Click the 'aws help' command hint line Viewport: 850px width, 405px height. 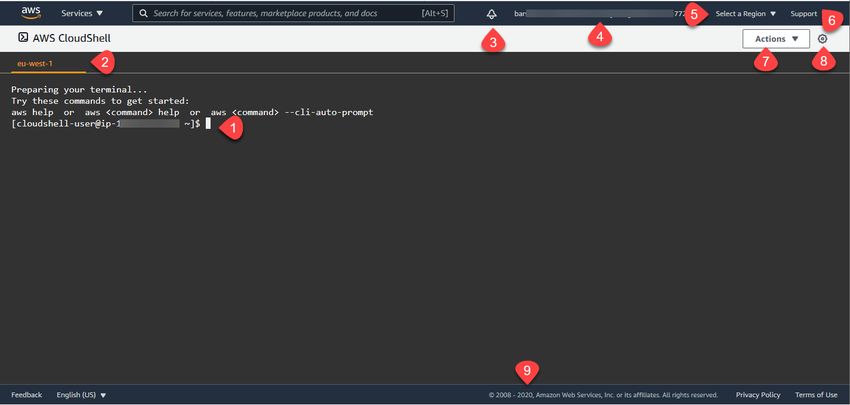pyautogui.click(x=192, y=112)
